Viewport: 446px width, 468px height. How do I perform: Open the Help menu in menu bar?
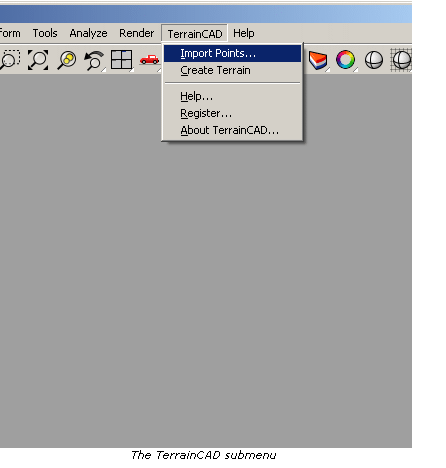tap(244, 33)
